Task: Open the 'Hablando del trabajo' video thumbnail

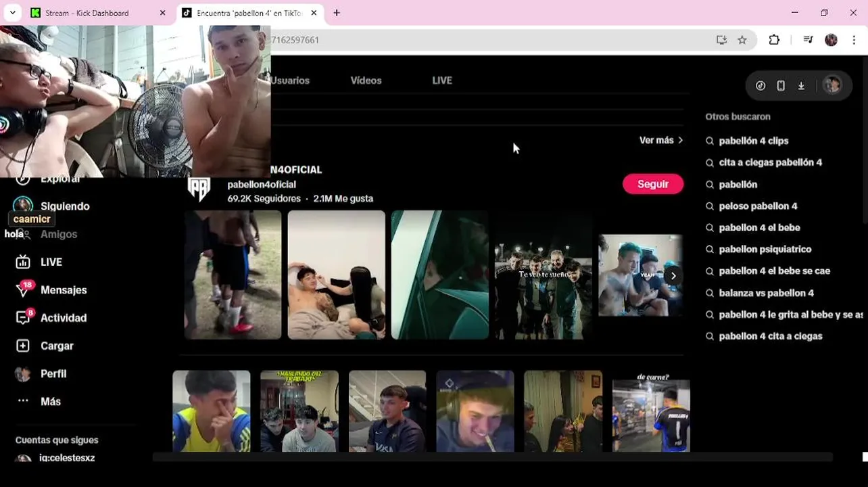Action: [x=299, y=411]
